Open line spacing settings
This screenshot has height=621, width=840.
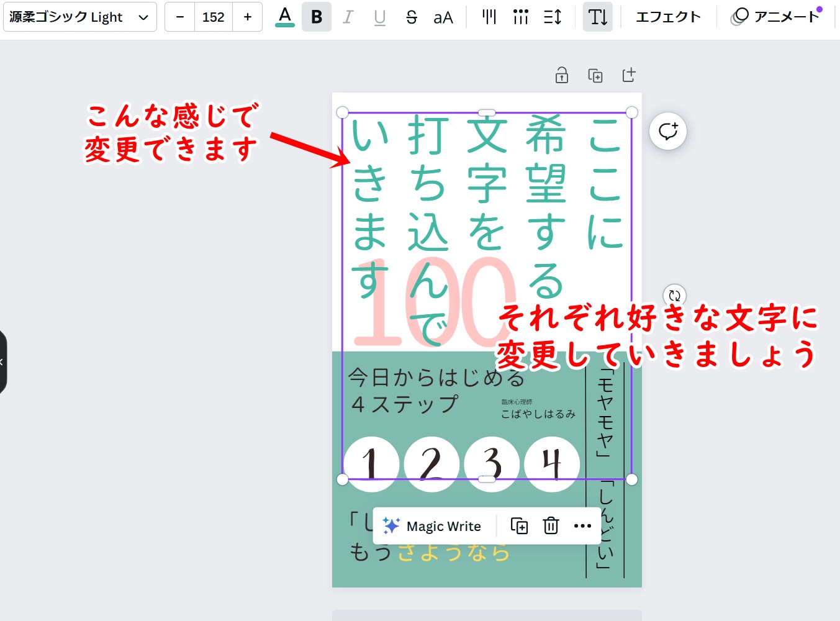553,17
